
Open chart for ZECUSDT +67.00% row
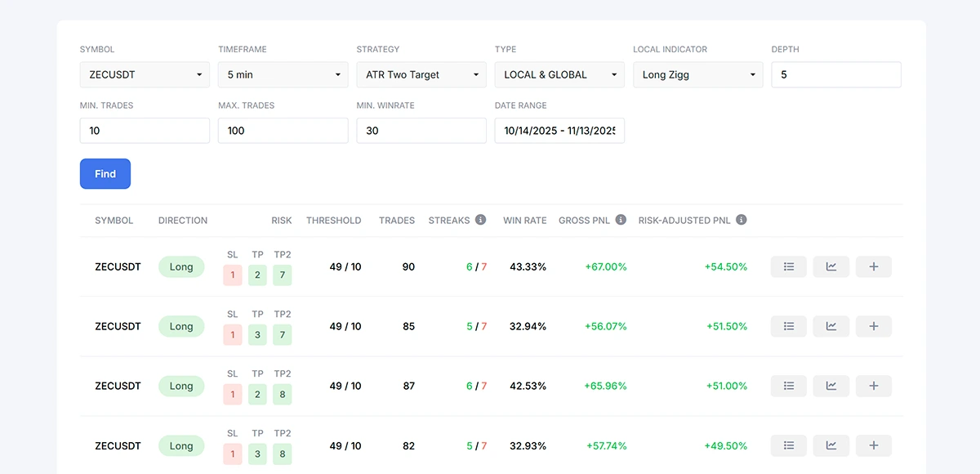831,266
